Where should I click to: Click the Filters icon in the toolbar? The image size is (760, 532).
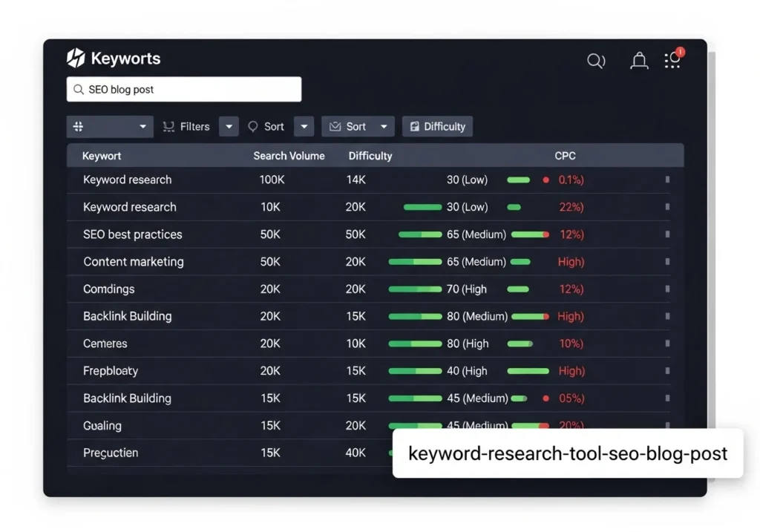[168, 127]
